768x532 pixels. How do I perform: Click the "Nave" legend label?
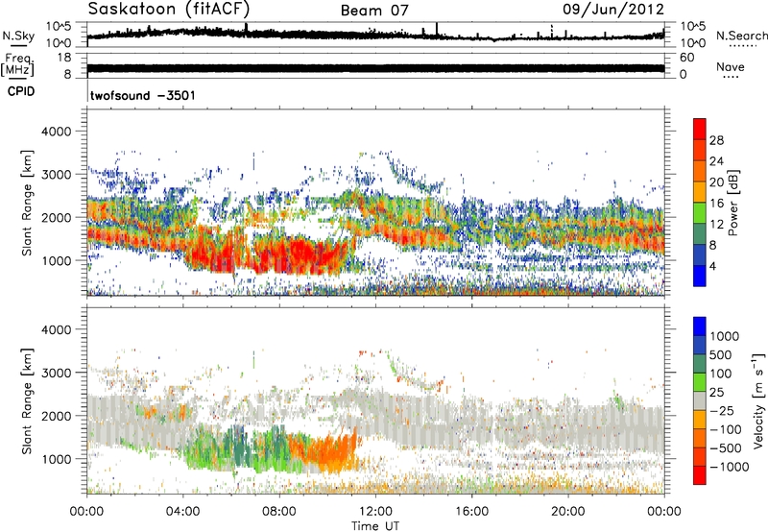tap(731, 66)
